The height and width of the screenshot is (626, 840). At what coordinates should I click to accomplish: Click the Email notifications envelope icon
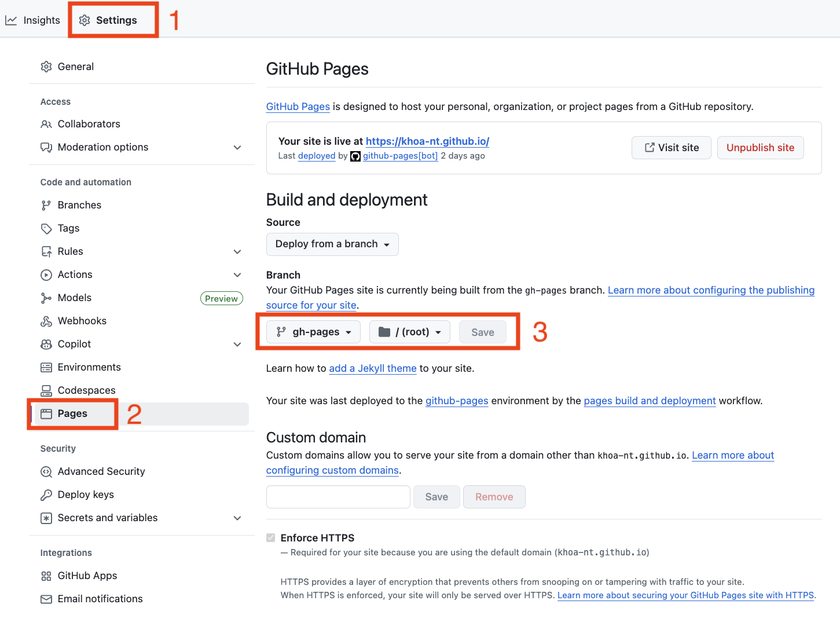click(x=46, y=599)
